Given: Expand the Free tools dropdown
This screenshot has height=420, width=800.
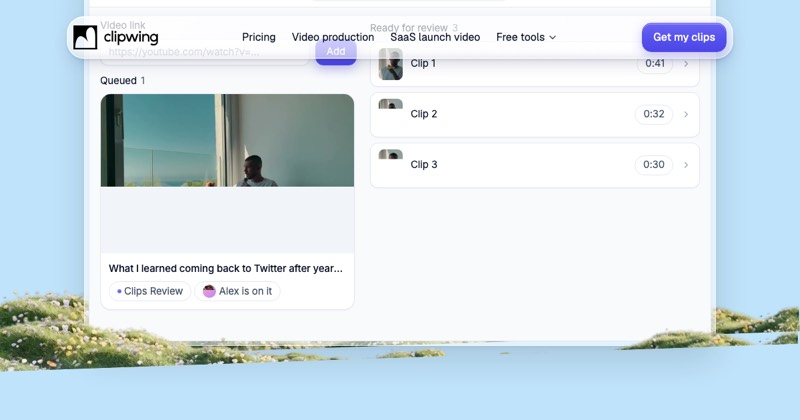Looking at the screenshot, I should click(x=526, y=37).
